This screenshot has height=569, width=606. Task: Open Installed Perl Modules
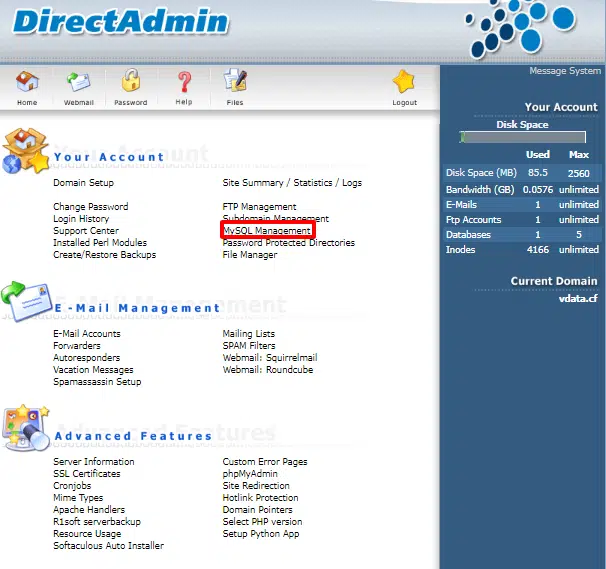[100, 242]
